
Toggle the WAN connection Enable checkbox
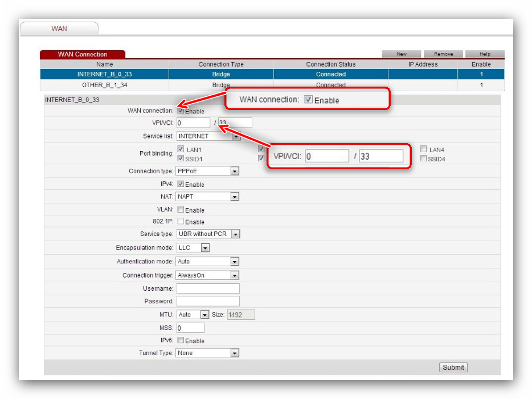point(181,111)
